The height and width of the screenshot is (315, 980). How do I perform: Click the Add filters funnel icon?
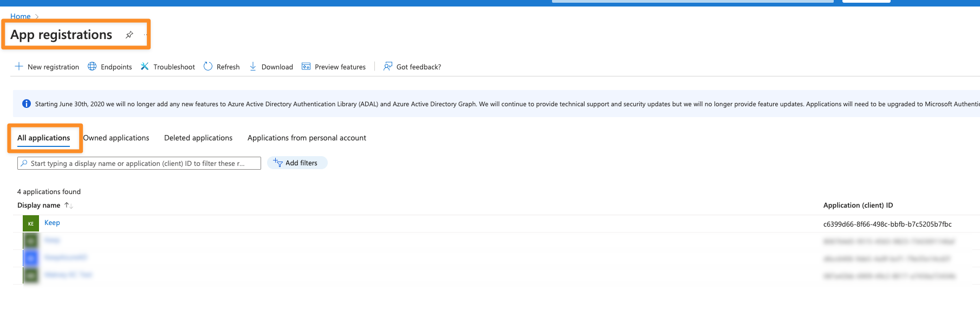(x=278, y=163)
